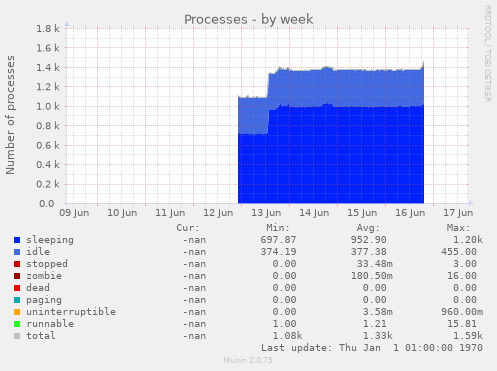Click stopped maximum value 3.00
The image size is (497, 371).
(465, 264)
